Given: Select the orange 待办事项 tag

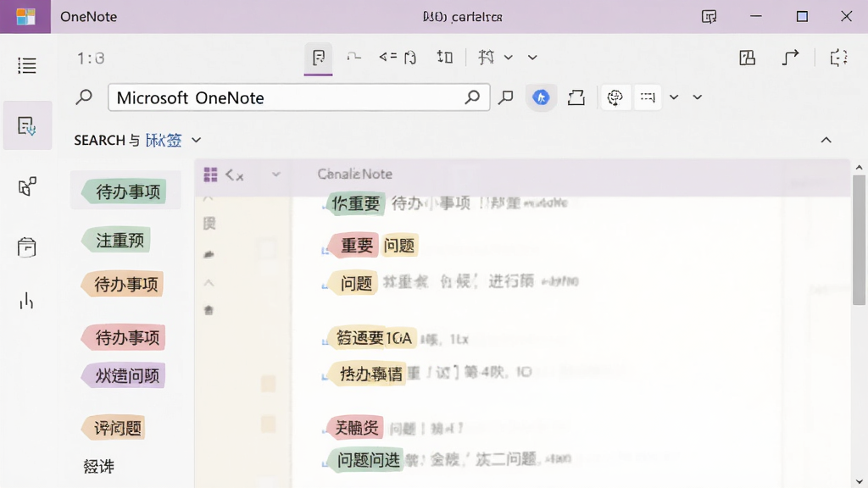Looking at the screenshot, I should pyautogui.click(x=122, y=285).
